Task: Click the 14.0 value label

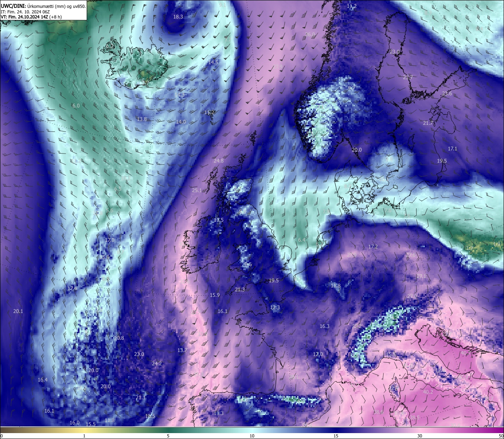Action: tap(181, 122)
